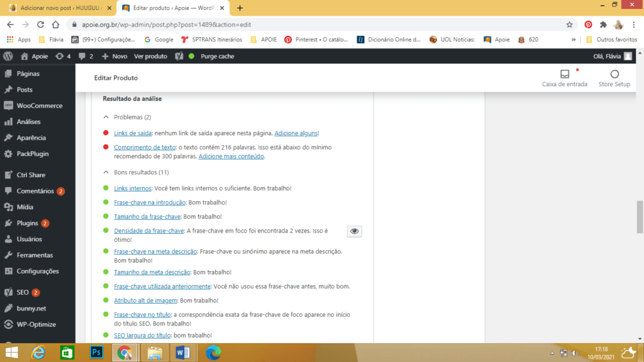Follow the Links de saída link

pyautogui.click(x=133, y=133)
